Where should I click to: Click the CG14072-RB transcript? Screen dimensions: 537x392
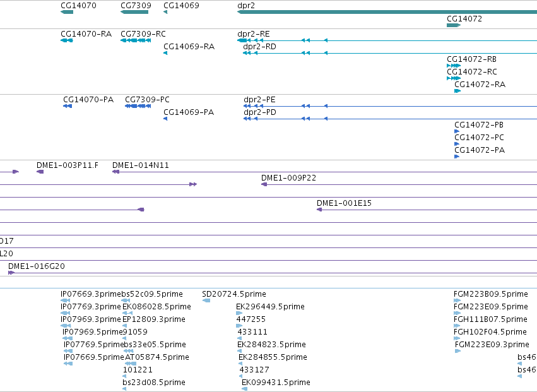point(454,66)
